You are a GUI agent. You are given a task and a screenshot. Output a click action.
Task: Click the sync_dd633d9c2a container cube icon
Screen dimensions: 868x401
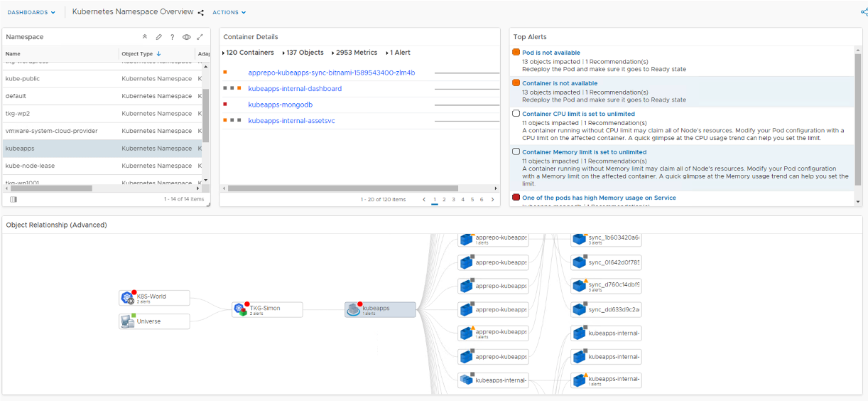point(580,309)
